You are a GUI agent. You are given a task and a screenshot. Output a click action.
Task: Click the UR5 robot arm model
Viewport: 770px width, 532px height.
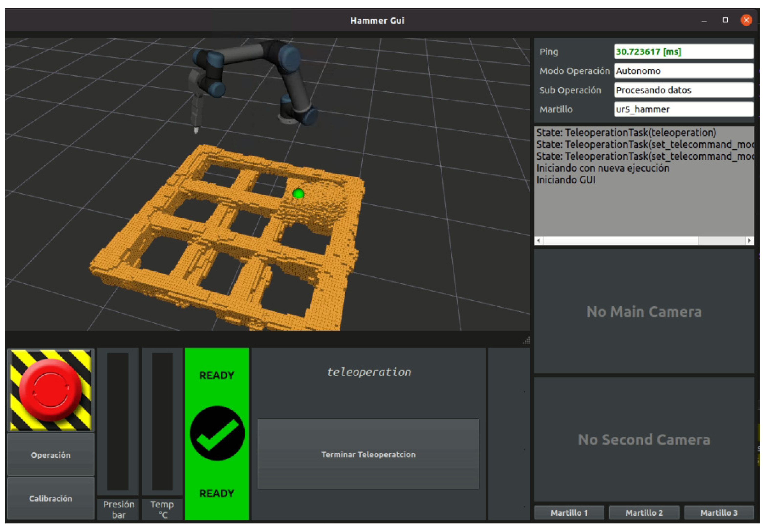tap(253, 83)
